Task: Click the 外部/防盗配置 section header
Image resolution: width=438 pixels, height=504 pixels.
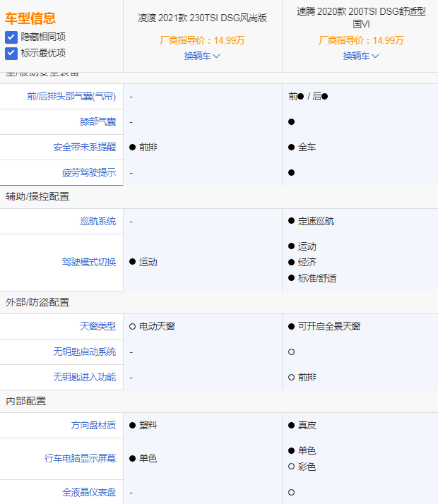Action: coord(37,302)
